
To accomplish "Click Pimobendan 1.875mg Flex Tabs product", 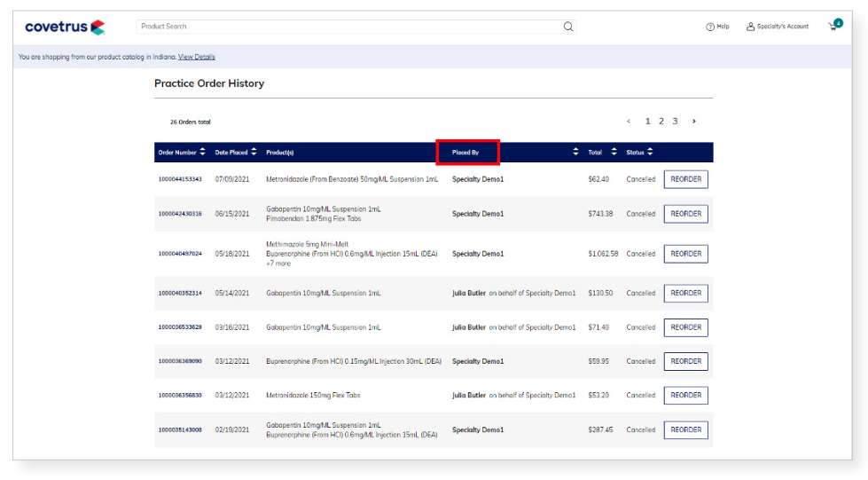I will click(x=313, y=219).
